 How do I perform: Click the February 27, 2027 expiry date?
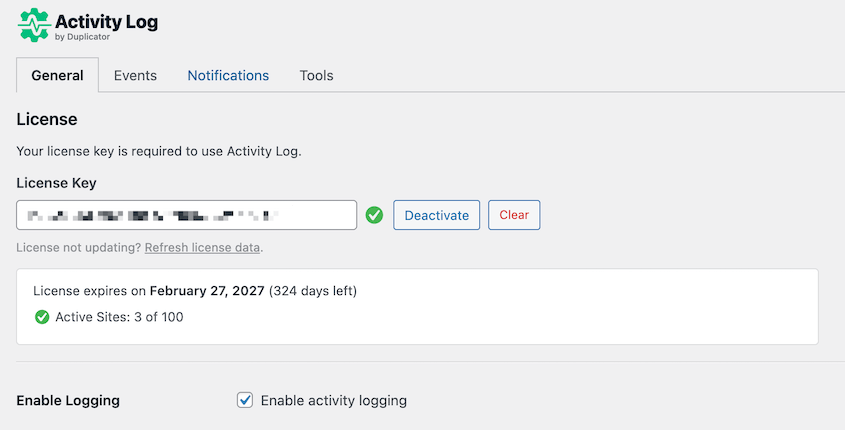click(207, 291)
